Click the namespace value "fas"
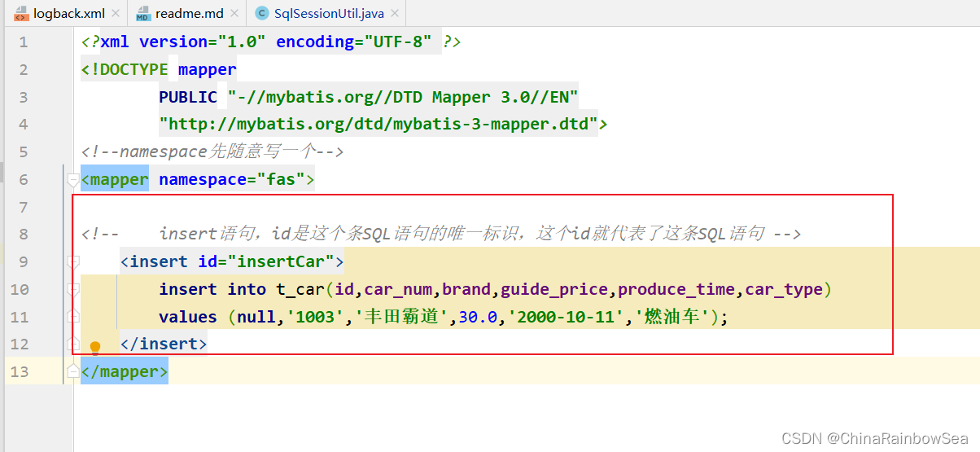Image resolution: width=980 pixels, height=452 pixels. click(281, 179)
